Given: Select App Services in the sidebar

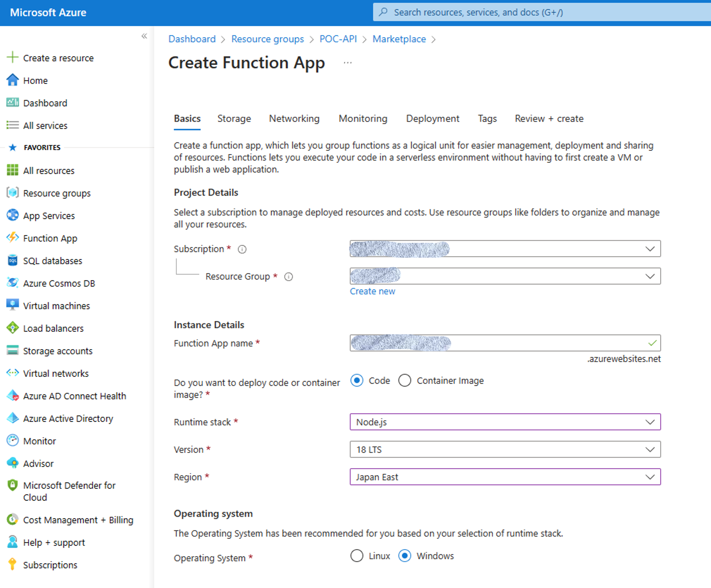Looking at the screenshot, I should tap(49, 215).
